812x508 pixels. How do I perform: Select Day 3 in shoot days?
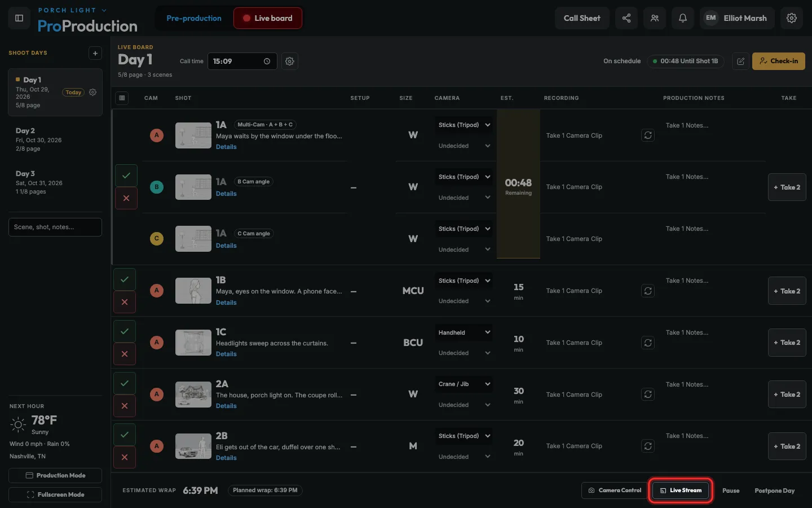[55, 182]
